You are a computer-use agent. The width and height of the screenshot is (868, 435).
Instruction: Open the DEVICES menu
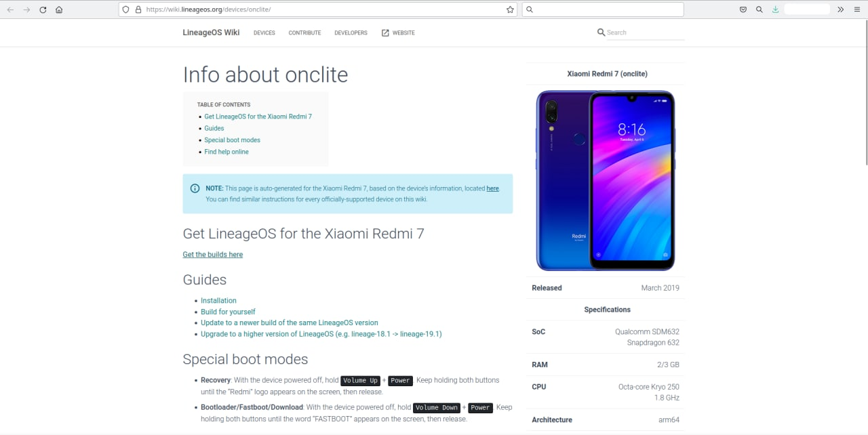(264, 33)
